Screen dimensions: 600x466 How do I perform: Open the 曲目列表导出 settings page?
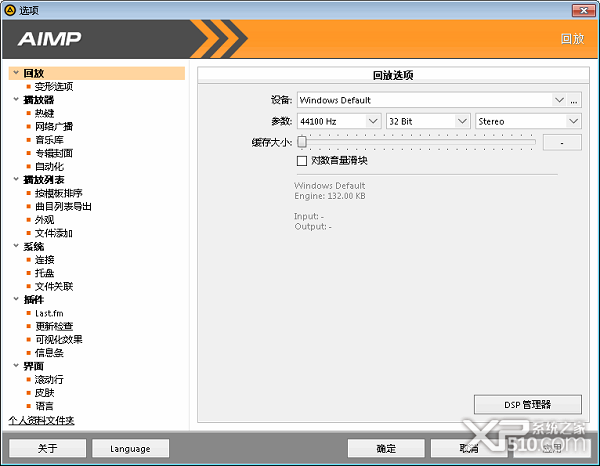(x=63, y=207)
